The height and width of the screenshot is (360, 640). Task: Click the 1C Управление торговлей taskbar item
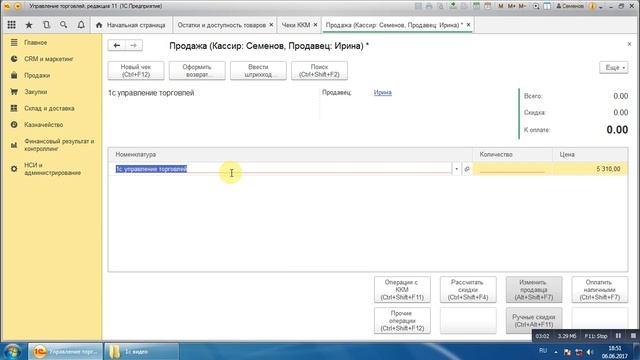pyautogui.click(x=65, y=351)
